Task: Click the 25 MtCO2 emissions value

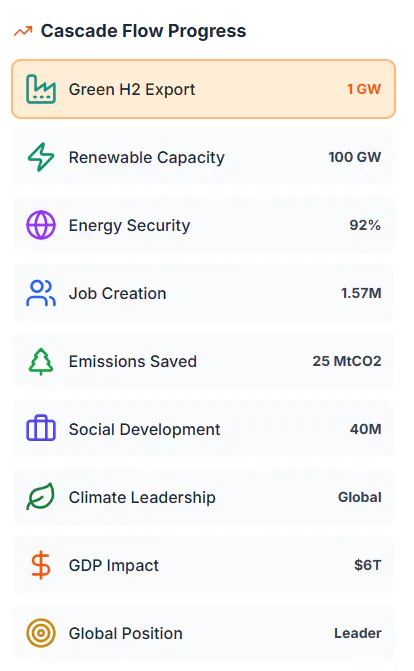Action: click(x=347, y=361)
